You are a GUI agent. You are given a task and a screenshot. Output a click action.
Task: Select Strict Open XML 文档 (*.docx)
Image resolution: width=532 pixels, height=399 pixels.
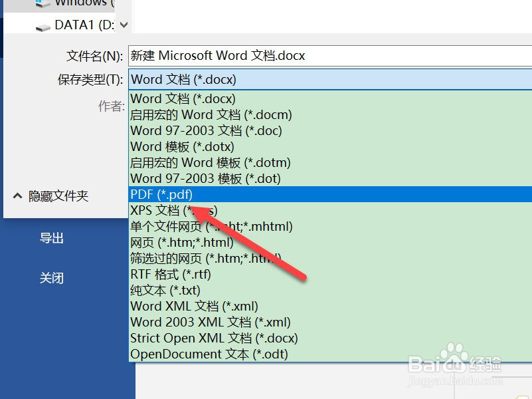coord(330,338)
